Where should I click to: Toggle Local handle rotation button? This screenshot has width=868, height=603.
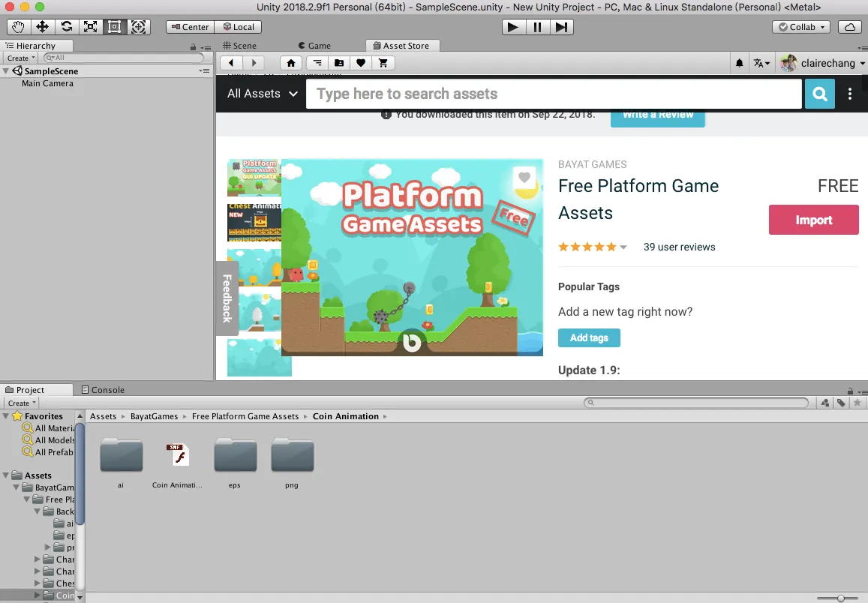pos(238,26)
